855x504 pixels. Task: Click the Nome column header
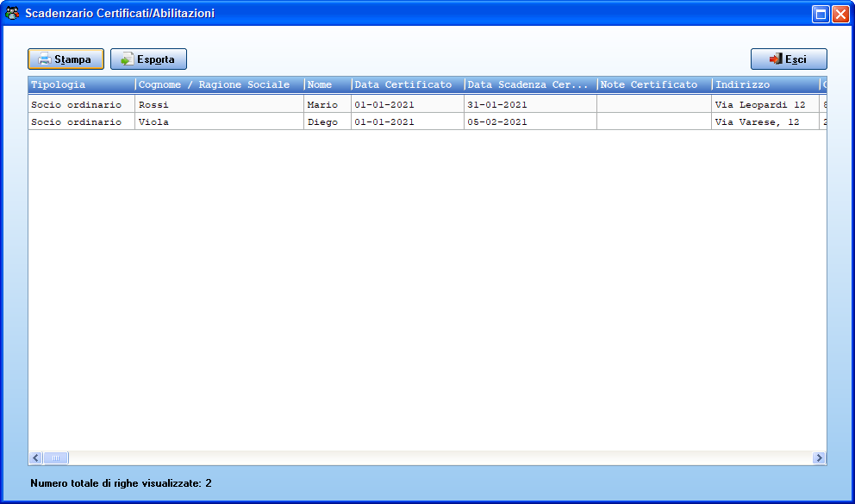tap(328, 84)
